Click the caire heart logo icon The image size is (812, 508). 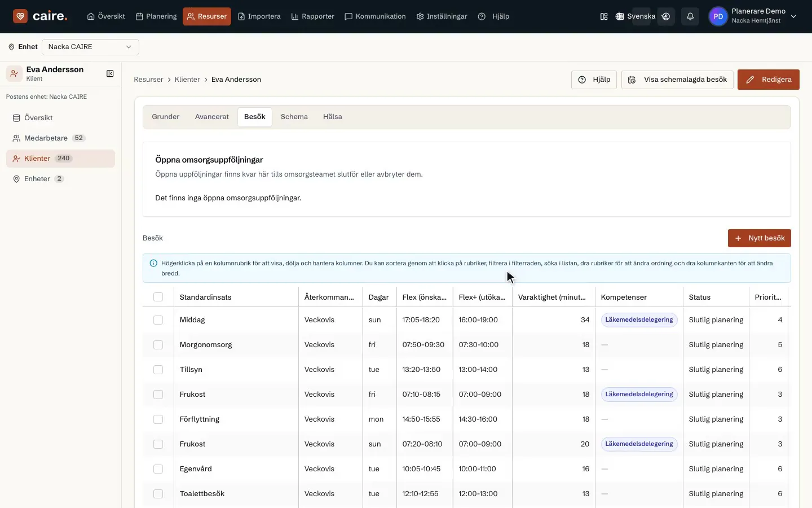pyautogui.click(x=20, y=16)
